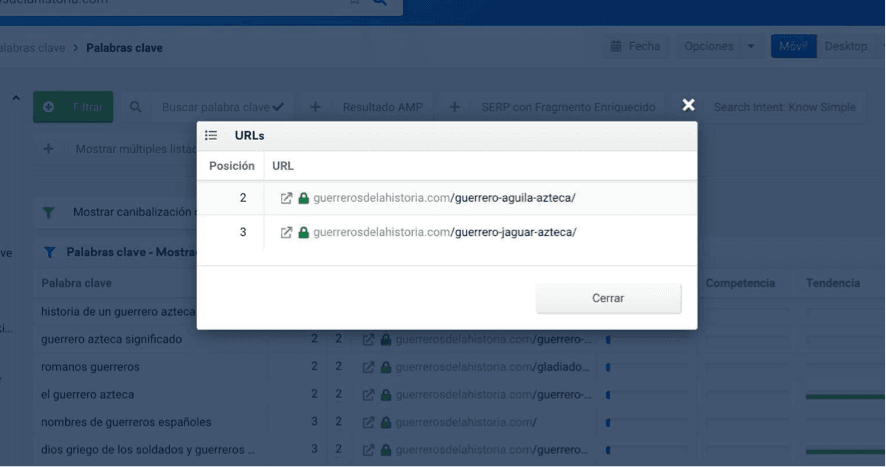886x467 pixels.
Task: Close the URLs dialog with the X icon
Action: 688,105
